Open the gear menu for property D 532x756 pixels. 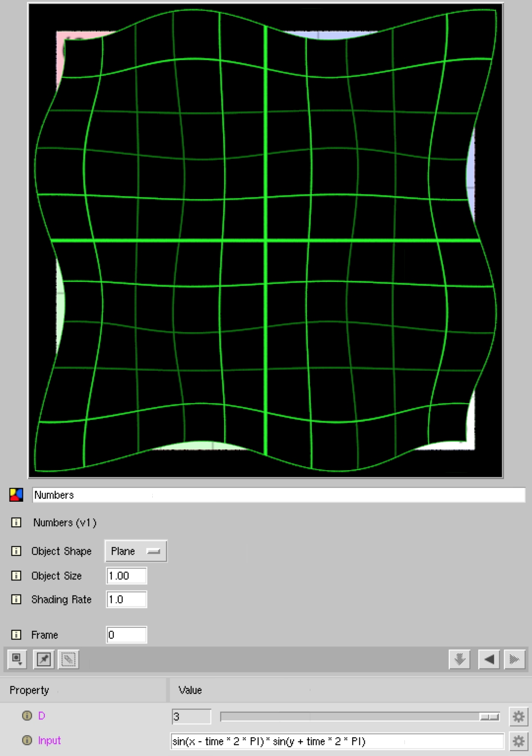coord(518,717)
